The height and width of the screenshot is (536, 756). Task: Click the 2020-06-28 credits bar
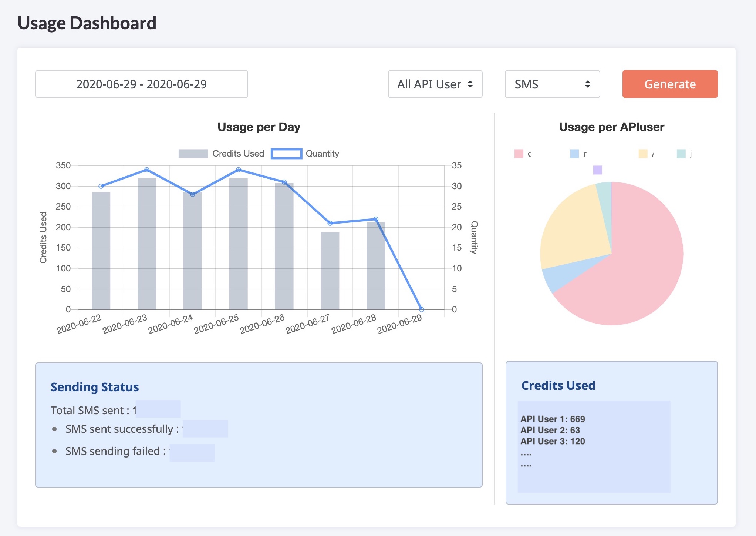(x=376, y=266)
